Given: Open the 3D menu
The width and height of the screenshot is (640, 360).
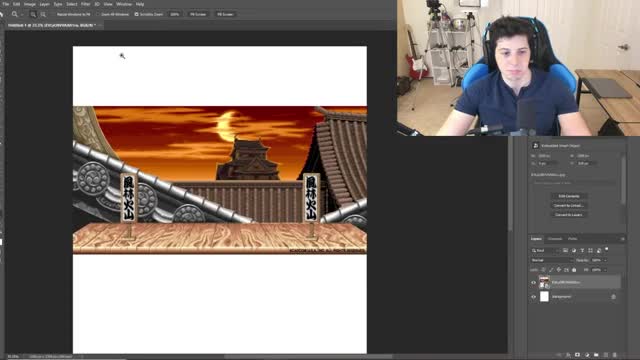Looking at the screenshot, I should pos(97,4).
